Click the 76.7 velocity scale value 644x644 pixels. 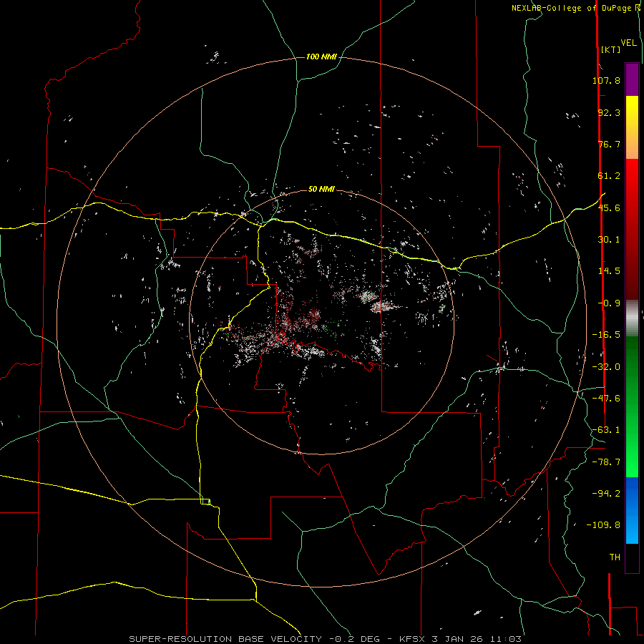click(x=609, y=144)
